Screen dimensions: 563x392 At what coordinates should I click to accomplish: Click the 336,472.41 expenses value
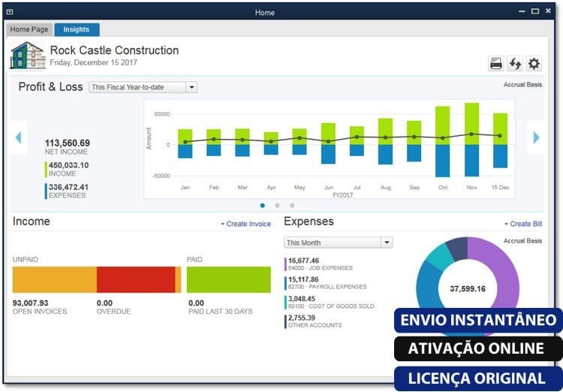[68, 187]
